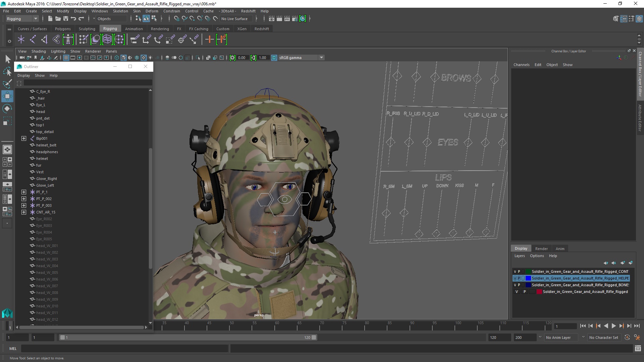Click Channels in the Channel Box
This screenshot has width=644, height=362.
pyautogui.click(x=521, y=65)
